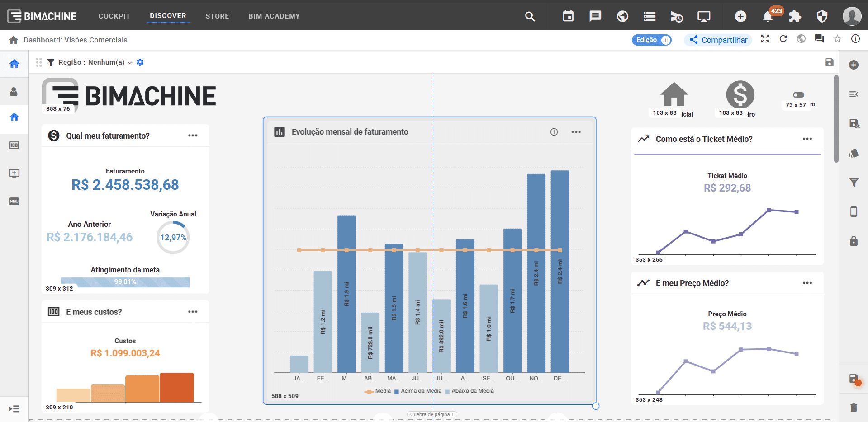Toggle the Edição mode switch

pyautogui.click(x=651, y=40)
